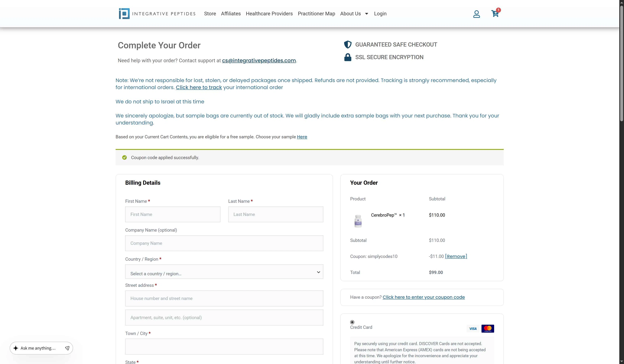Open the coupon code entry link
The image size is (624, 364).
click(423, 297)
